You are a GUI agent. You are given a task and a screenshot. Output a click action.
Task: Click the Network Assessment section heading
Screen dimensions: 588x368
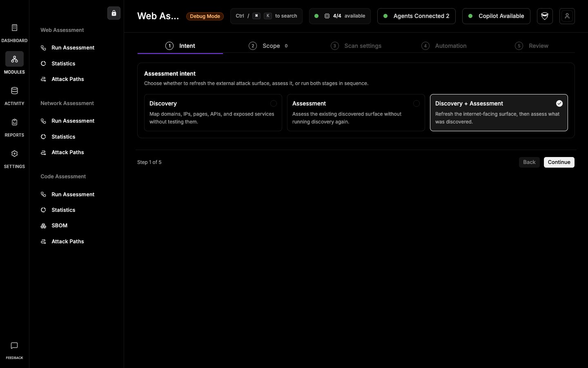point(67,103)
